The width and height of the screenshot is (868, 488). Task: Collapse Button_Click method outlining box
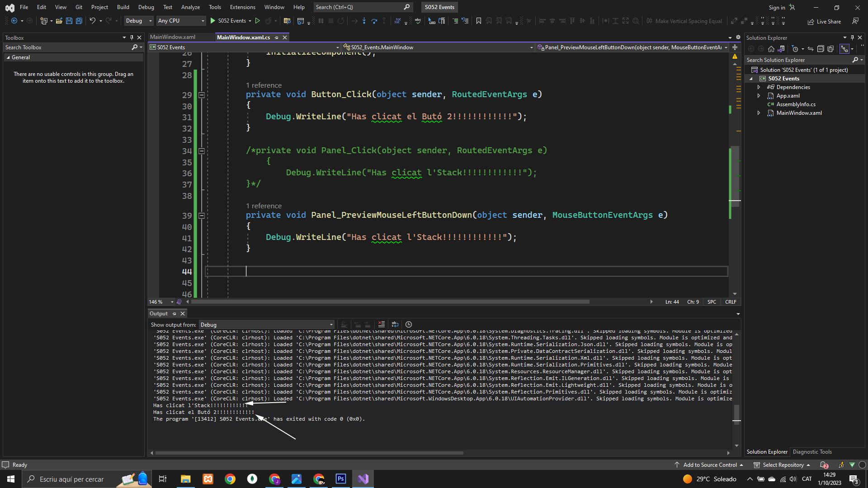click(202, 95)
